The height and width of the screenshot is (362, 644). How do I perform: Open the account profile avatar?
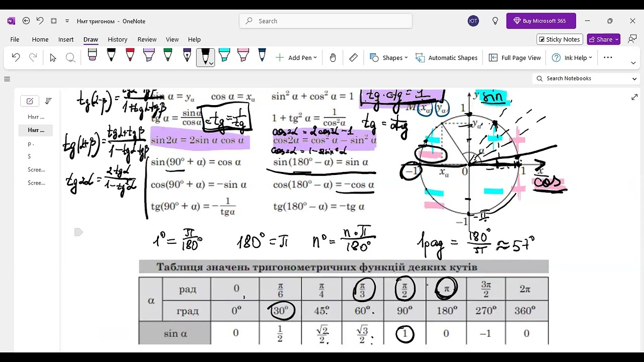(x=473, y=21)
